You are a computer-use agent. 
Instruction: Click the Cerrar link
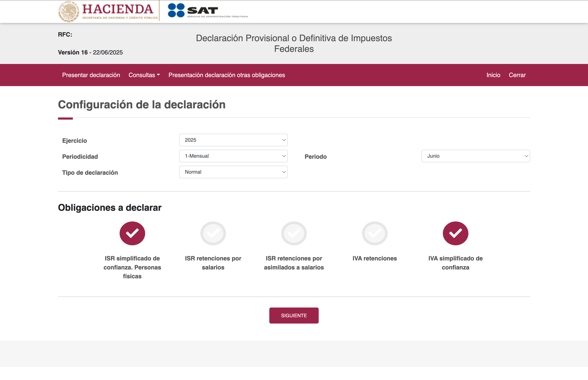pyautogui.click(x=517, y=75)
